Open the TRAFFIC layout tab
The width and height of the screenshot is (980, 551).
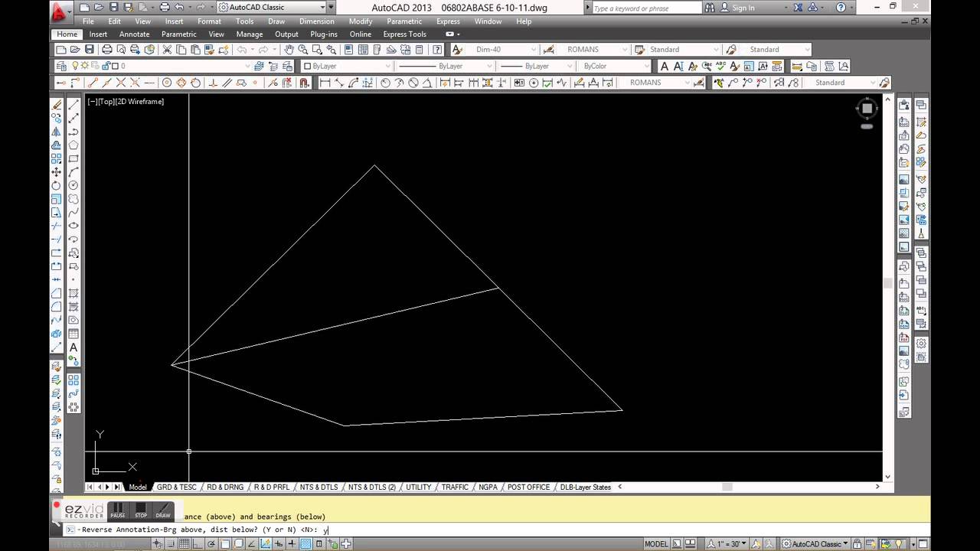(455, 487)
